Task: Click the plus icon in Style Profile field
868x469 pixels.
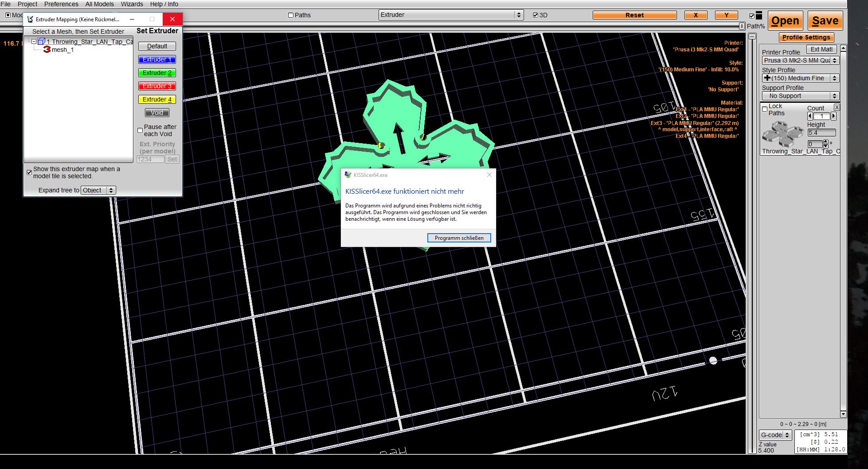Action: pos(767,78)
